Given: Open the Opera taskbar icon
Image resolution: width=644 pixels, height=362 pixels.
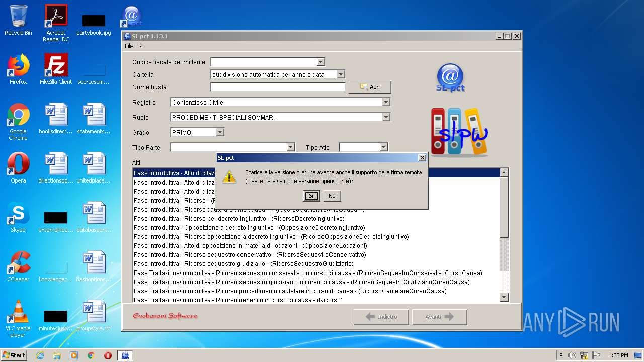Looking at the screenshot, I should [x=108, y=355].
